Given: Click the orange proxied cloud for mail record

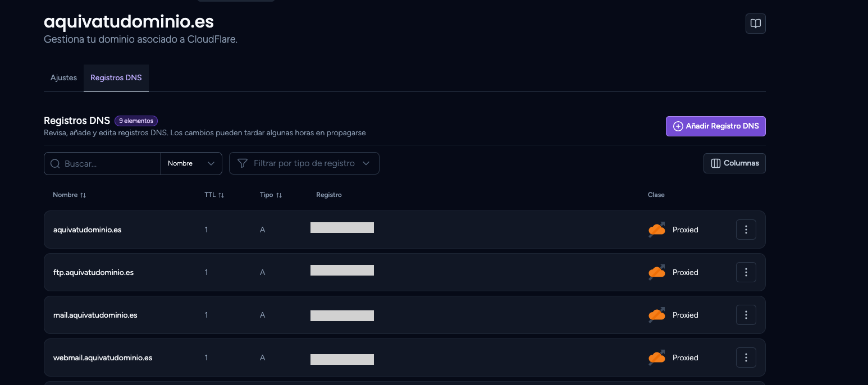Looking at the screenshot, I should click(656, 315).
